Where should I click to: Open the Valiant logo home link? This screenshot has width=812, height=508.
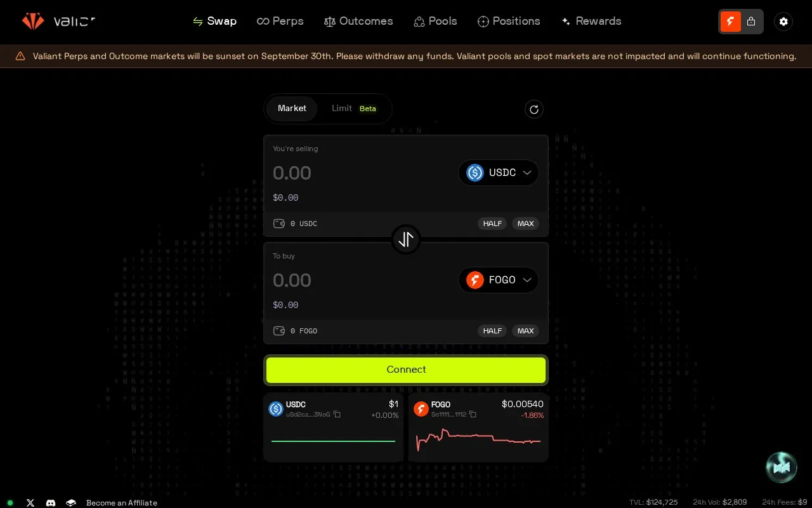tap(58, 21)
